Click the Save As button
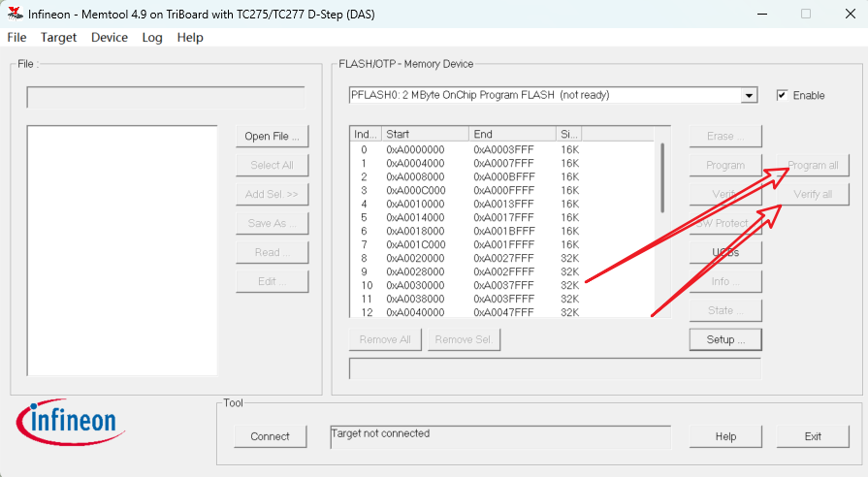Screen dimensions: 868x477 click(272, 224)
